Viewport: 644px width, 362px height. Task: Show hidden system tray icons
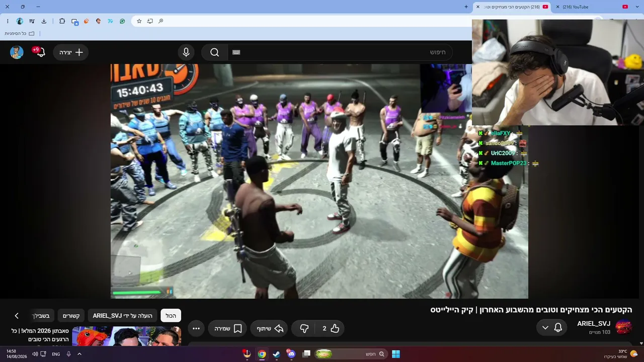point(79,354)
